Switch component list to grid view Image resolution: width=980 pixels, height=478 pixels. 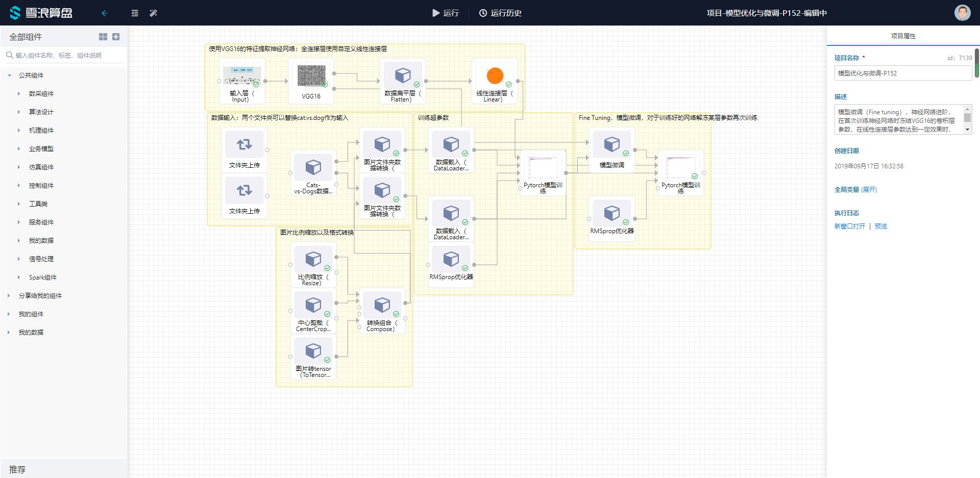103,37
